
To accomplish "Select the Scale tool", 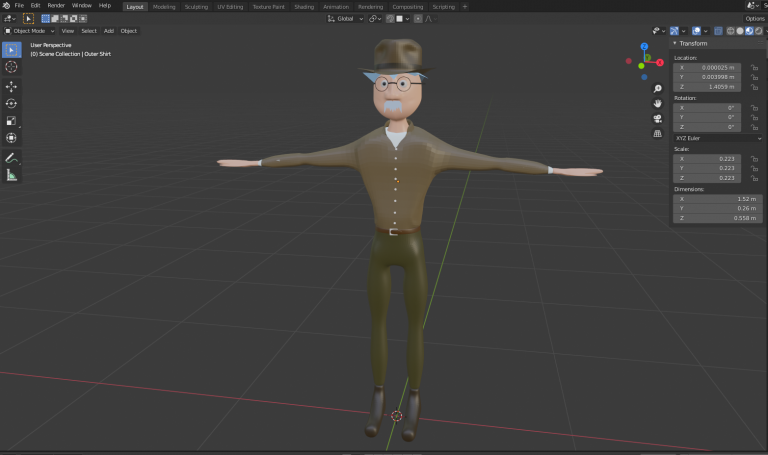I will click(11, 121).
